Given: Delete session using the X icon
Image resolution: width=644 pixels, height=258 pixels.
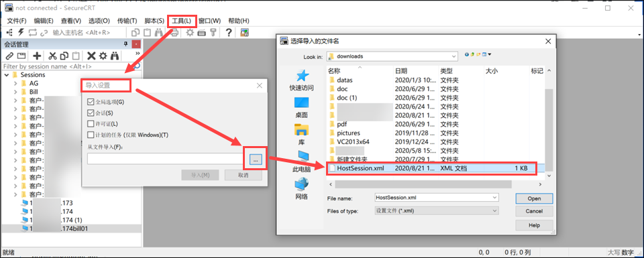Looking at the screenshot, I should pos(91,56).
